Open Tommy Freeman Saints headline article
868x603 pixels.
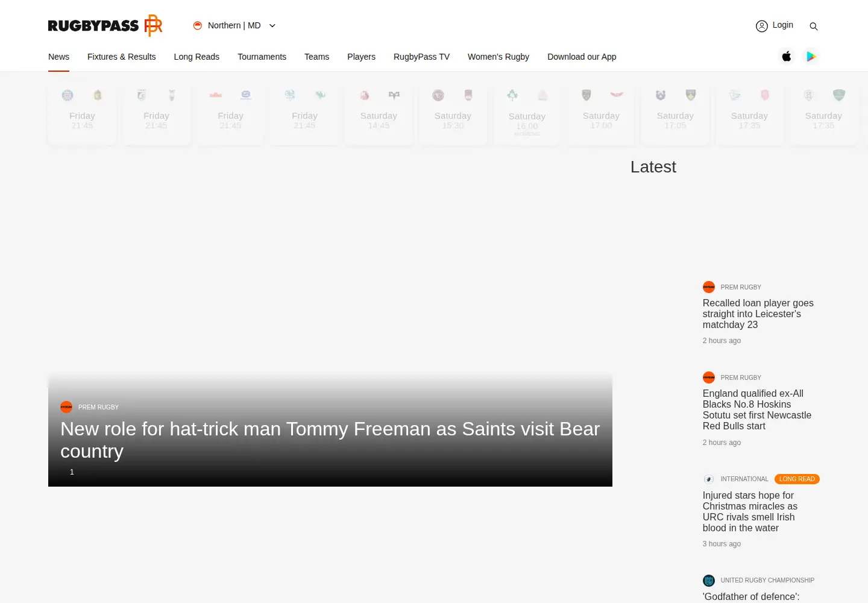pyautogui.click(x=330, y=440)
